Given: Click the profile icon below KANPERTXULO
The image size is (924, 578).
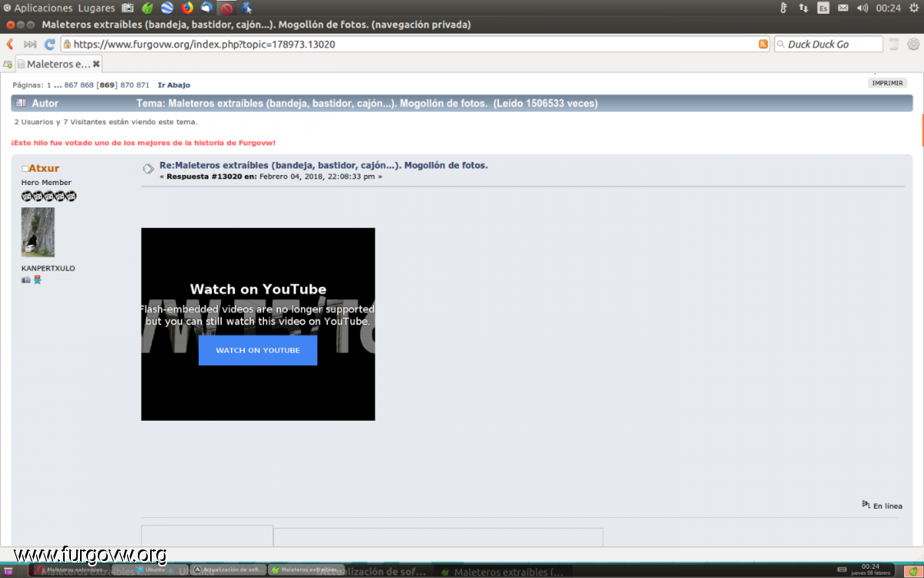Looking at the screenshot, I should point(26,280).
